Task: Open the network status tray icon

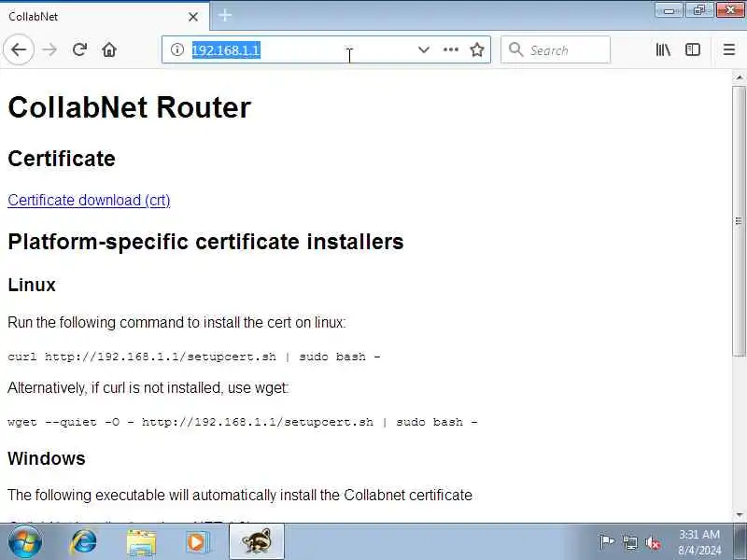Action: coord(629,542)
